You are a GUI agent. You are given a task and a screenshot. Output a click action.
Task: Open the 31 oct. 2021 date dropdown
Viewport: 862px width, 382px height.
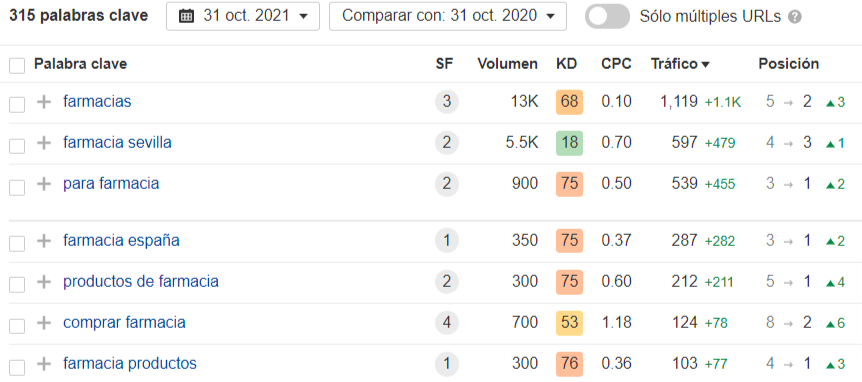(242, 16)
